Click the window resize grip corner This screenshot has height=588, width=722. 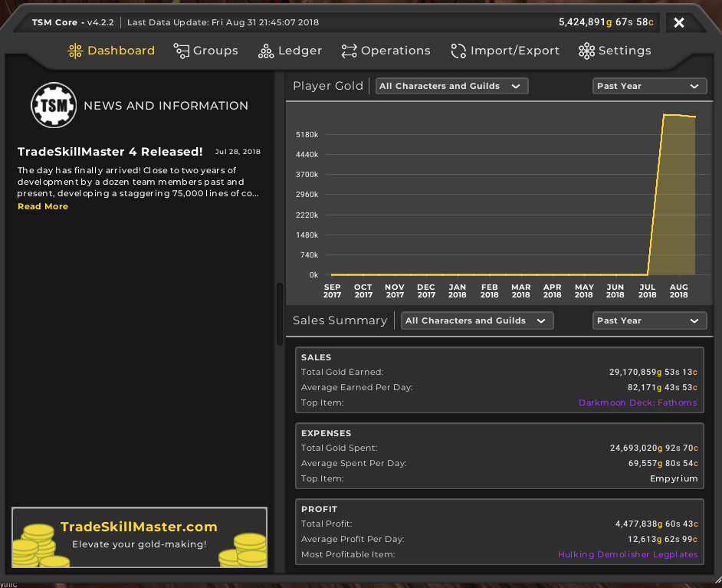[x=718, y=580]
